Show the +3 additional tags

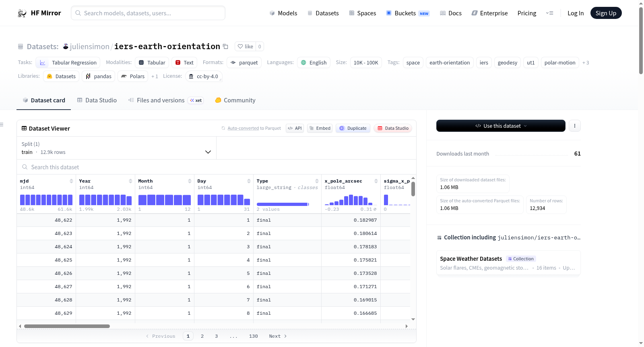[x=586, y=62]
